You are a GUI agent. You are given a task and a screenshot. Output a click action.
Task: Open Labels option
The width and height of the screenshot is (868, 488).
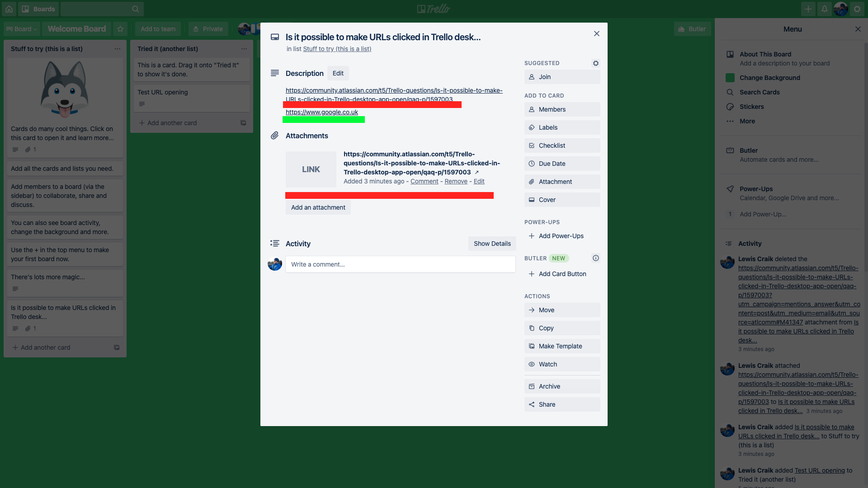(562, 127)
